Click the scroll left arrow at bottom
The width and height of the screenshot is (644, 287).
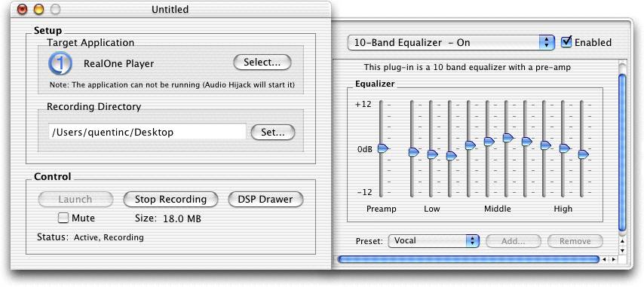604,260
